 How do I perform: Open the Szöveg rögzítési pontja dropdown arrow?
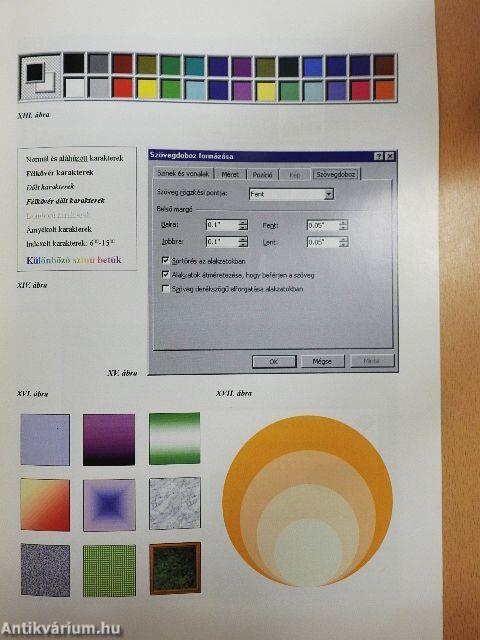[x=329, y=194]
